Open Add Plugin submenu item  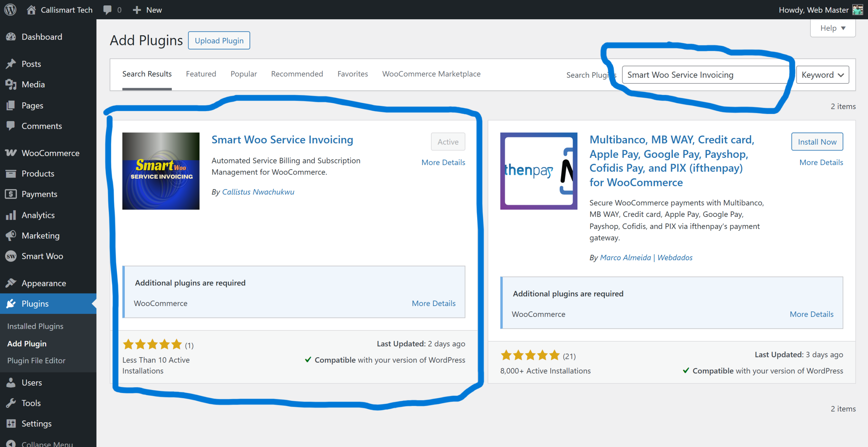(27, 343)
